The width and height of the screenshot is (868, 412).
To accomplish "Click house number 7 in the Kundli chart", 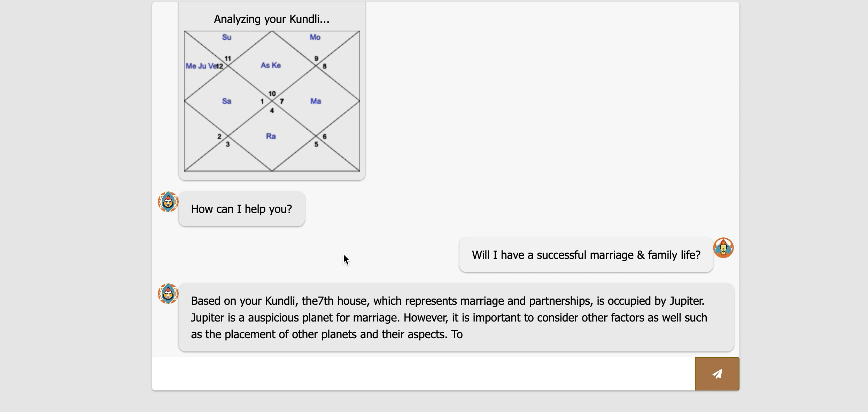I will [282, 101].
